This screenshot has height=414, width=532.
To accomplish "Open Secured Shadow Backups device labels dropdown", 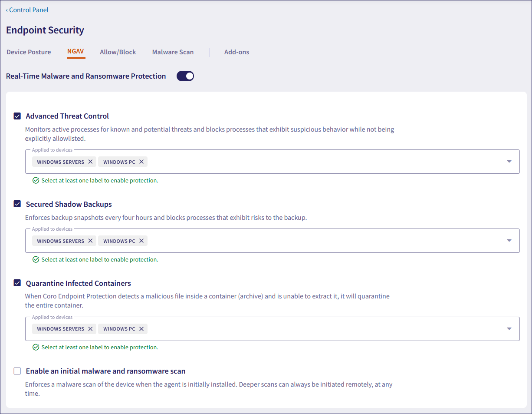I will (509, 241).
